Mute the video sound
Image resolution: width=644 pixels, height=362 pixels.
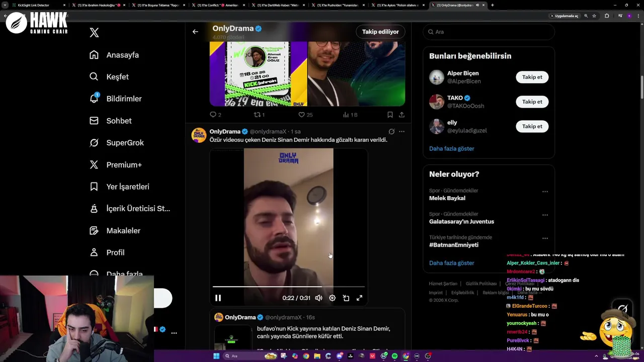318,298
